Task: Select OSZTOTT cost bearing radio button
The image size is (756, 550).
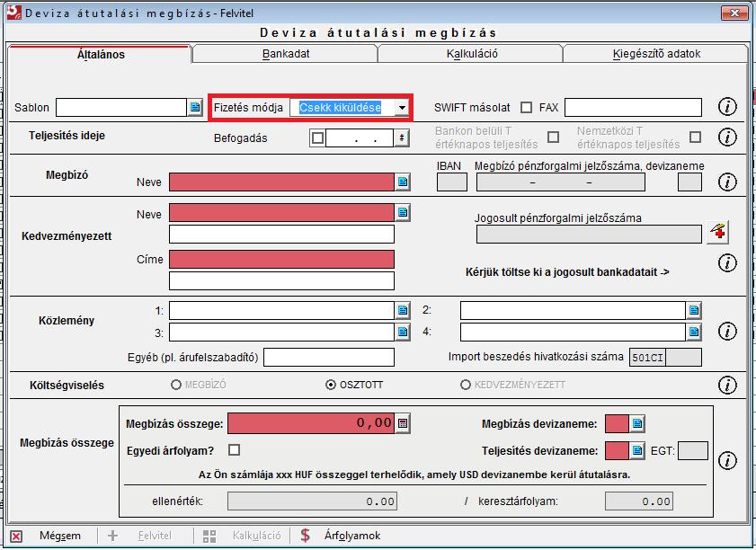Action: click(x=330, y=385)
